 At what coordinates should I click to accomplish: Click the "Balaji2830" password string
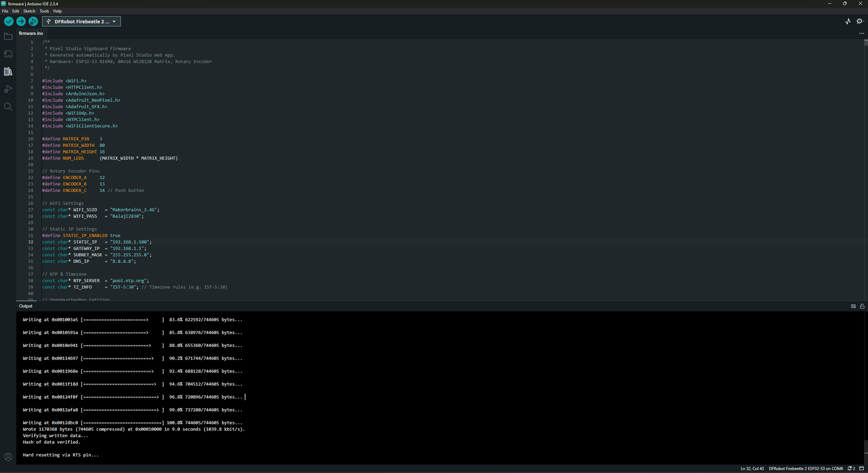pos(125,216)
